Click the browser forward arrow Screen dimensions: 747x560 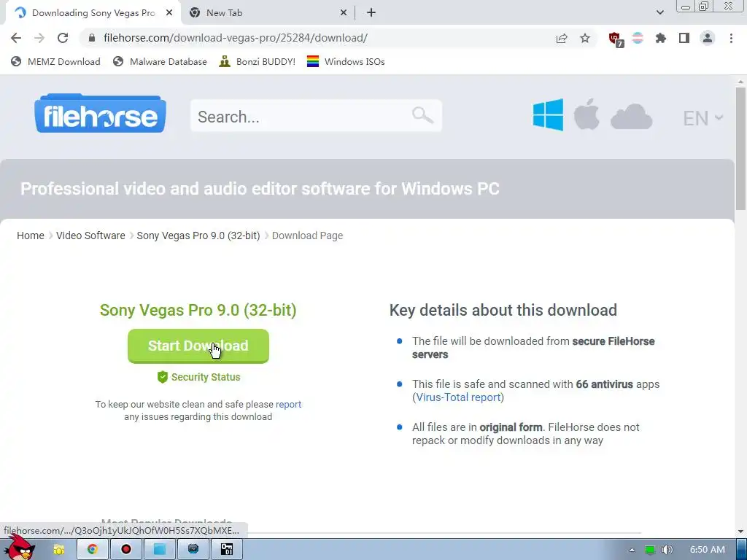(39, 38)
